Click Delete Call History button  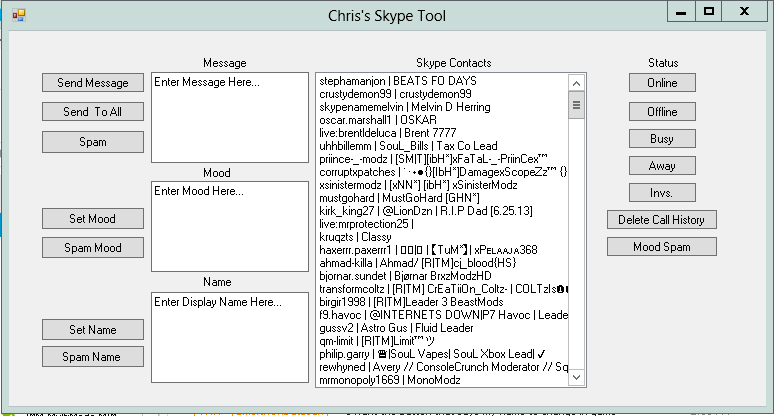[661, 220]
